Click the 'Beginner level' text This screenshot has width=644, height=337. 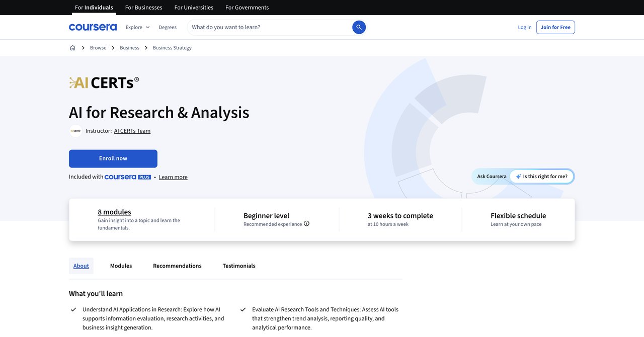(266, 215)
